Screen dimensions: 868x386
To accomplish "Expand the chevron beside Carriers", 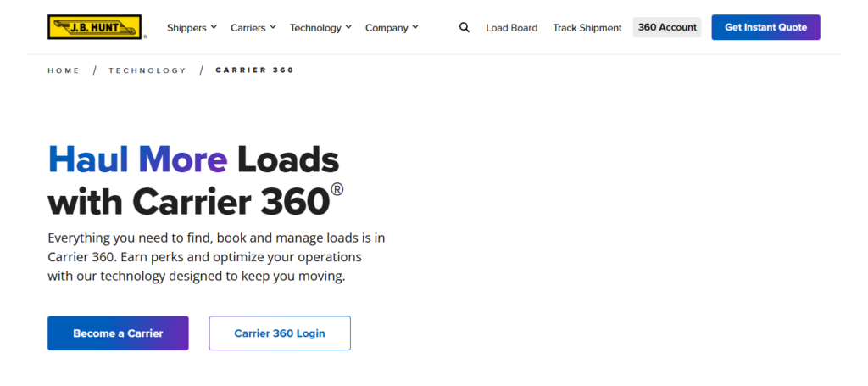I will [x=272, y=27].
